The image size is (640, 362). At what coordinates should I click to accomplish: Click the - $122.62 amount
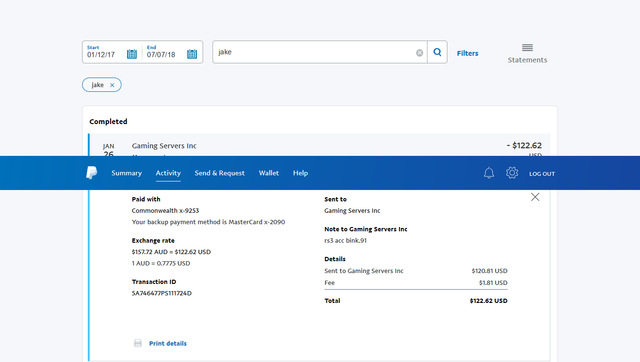524,145
